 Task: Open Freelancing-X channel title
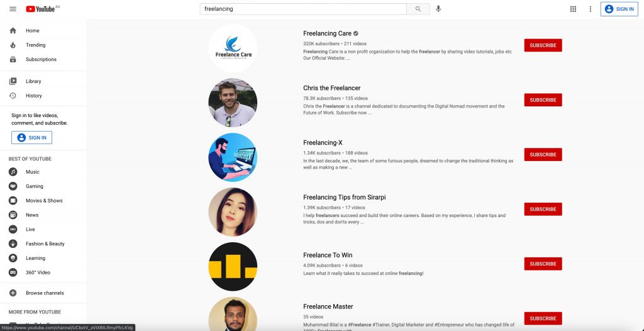click(323, 143)
